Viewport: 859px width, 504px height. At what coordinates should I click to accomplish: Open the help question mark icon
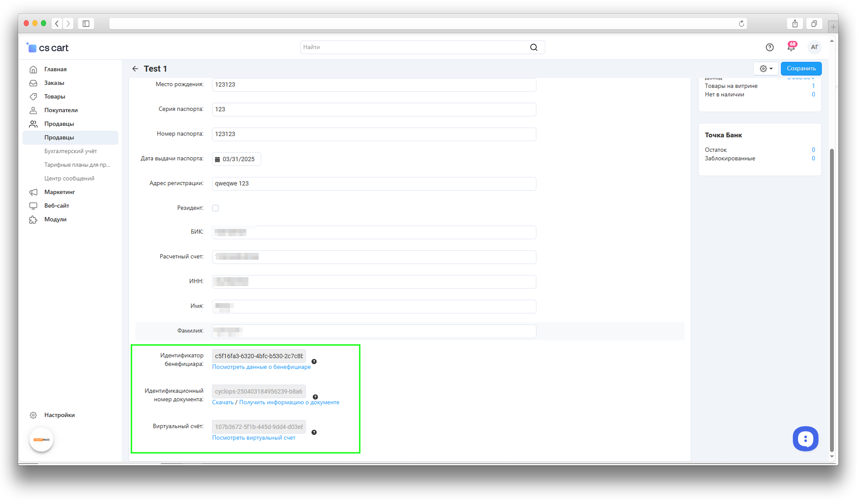(x=769, y=47)
